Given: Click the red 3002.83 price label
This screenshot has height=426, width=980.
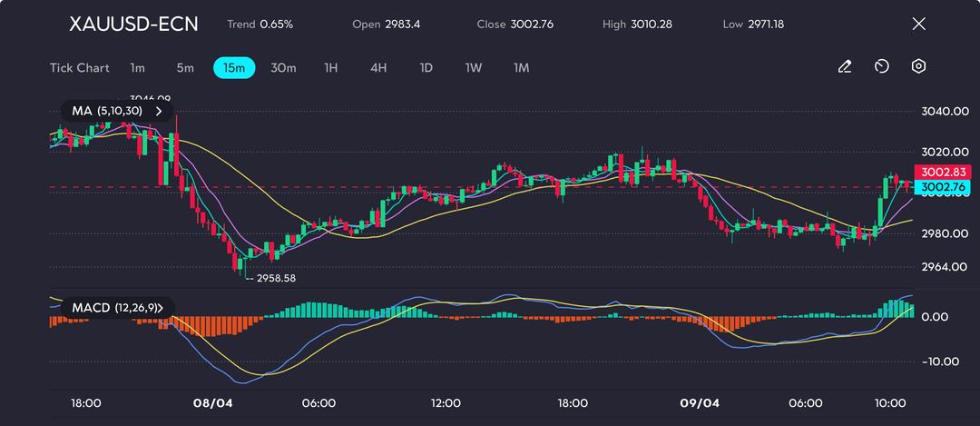Looking at the screenshot, I should (x=945, y=172).
